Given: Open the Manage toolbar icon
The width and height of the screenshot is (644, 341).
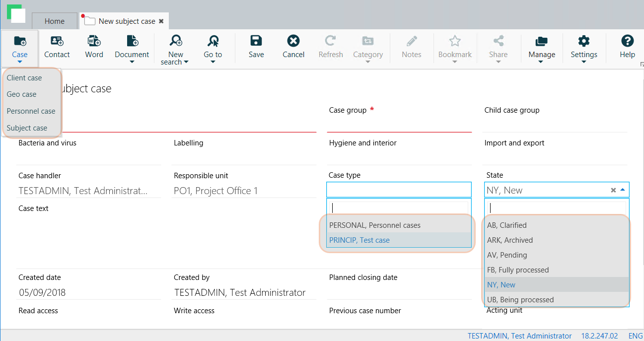Looking at the screenshot, I should [541, 41].
